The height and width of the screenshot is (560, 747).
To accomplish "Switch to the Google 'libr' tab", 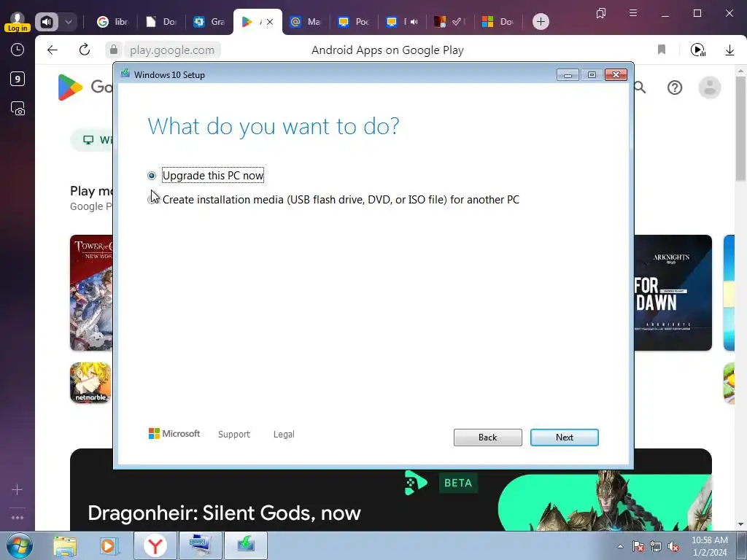I will (112, 22).
